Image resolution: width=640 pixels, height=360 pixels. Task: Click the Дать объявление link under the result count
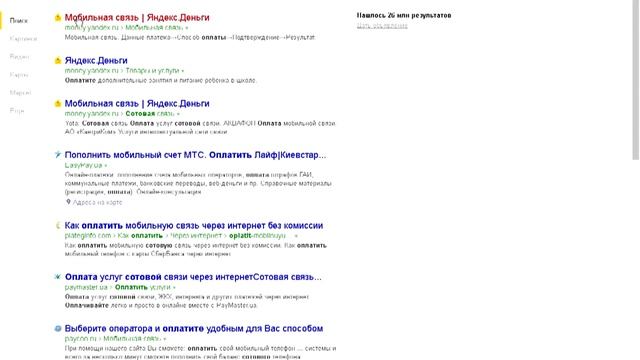tap(382, 26)
